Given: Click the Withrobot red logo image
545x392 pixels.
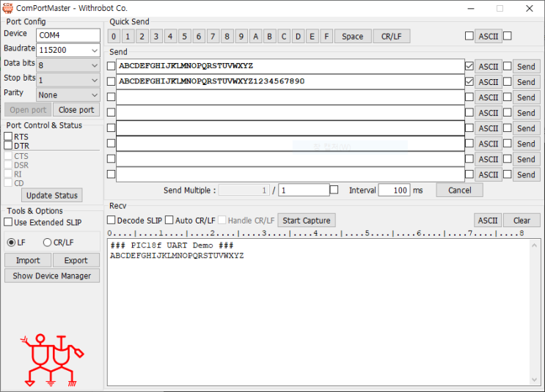Looking at the screenshot, I should [x=52, y=360].
